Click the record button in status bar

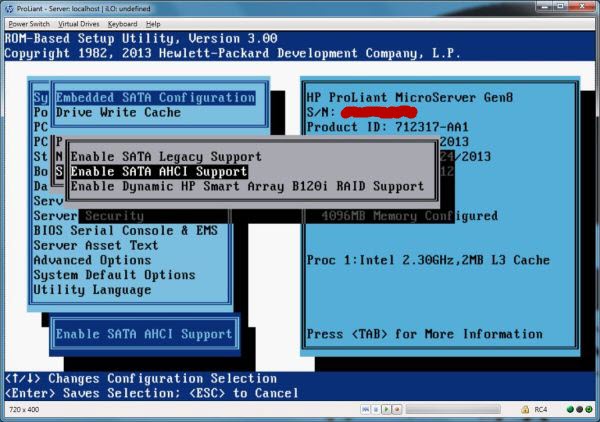397,409
